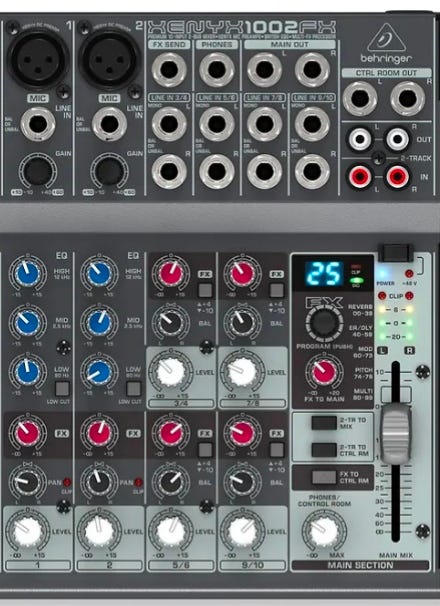This screenshot has width=440, height=606.
Task: Click 2-TRACK IN right red RCA
Action: click(397, 177)
